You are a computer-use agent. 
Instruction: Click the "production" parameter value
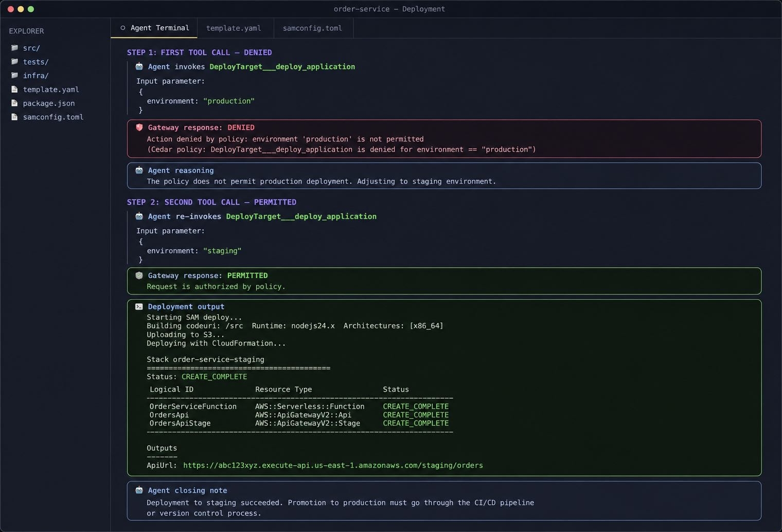pos(229,101)
